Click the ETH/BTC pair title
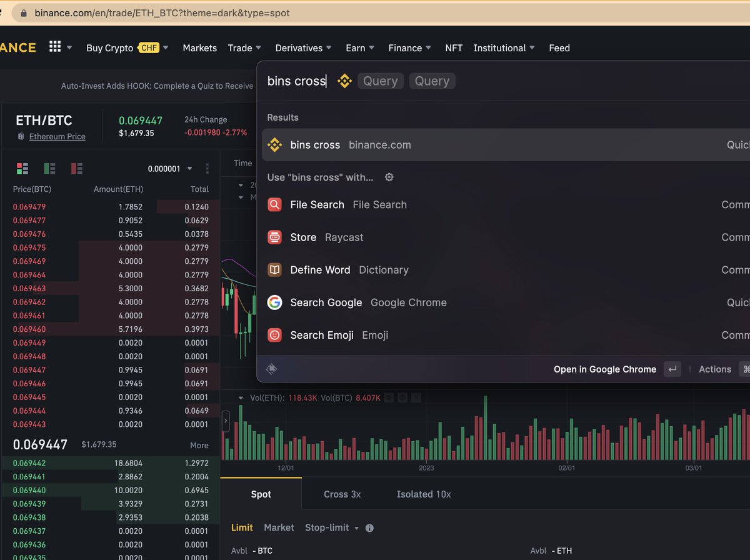 [44, 121]
